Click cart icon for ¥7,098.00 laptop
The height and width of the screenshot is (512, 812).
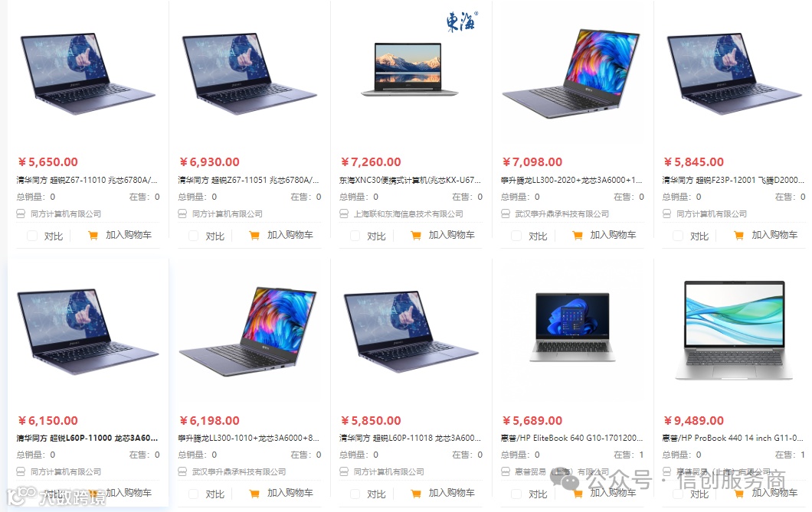[578, 235]
